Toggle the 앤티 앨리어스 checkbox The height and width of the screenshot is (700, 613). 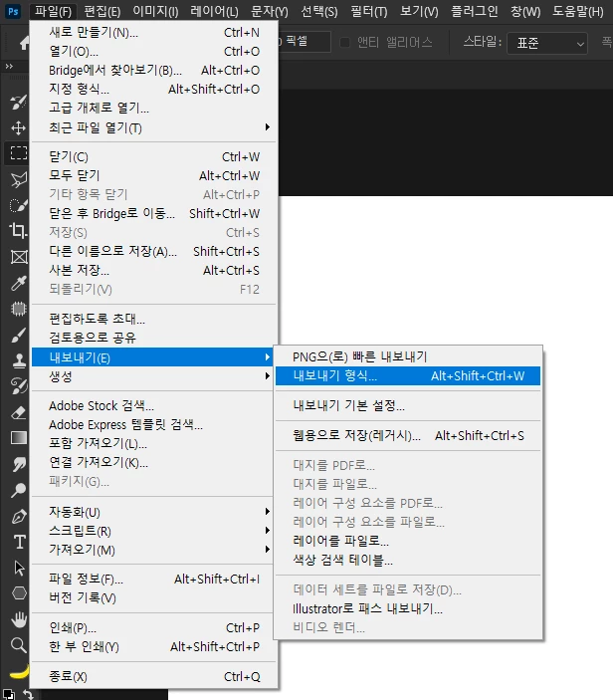(x=344, y=43)
